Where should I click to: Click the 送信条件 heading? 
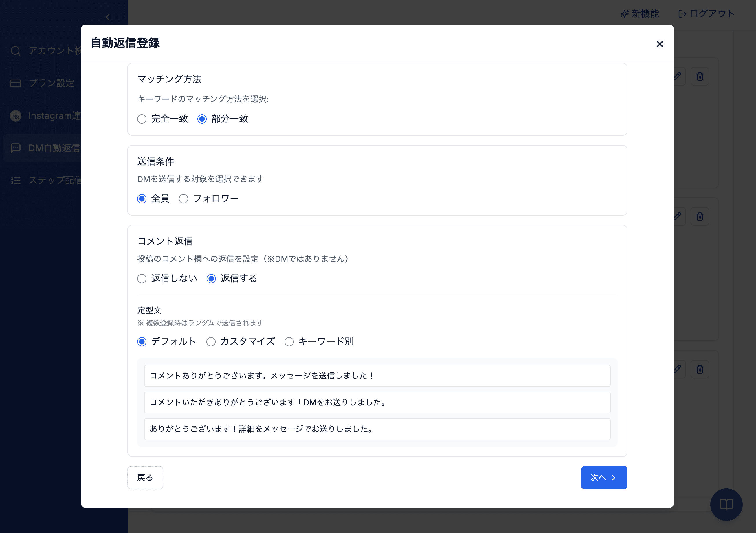coord(155,161)
